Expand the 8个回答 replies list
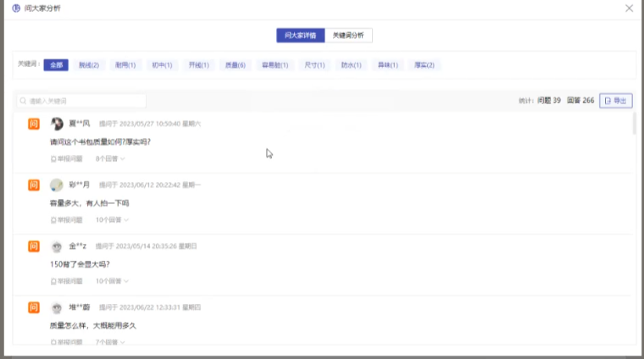Screen dimensions: 644x359 pos(110,158)
